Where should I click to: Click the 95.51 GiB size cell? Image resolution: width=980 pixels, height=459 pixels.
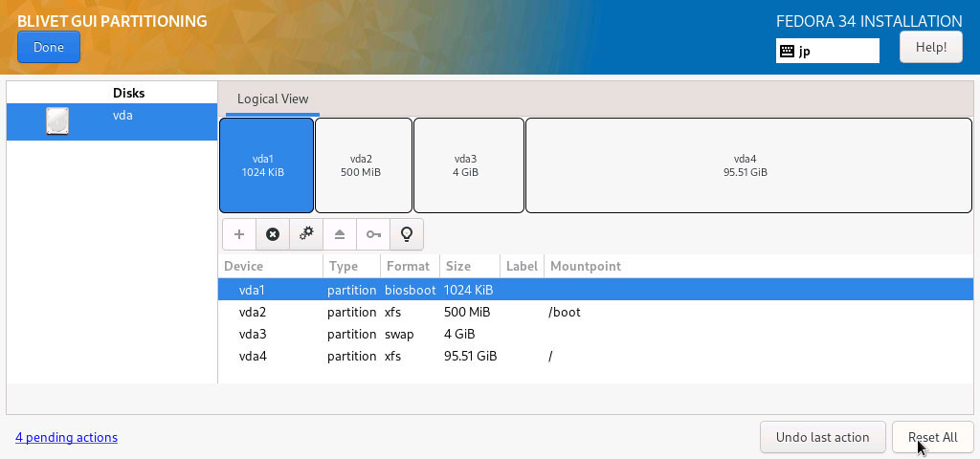470,356
